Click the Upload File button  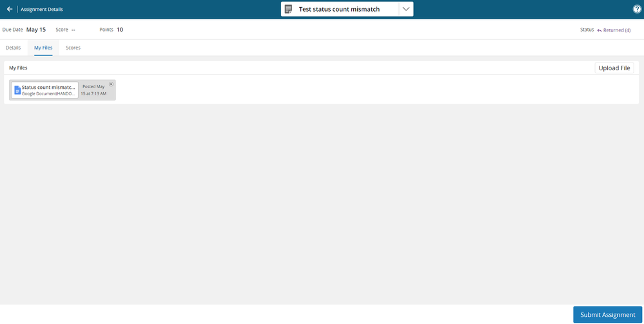[x=614, y=68]
